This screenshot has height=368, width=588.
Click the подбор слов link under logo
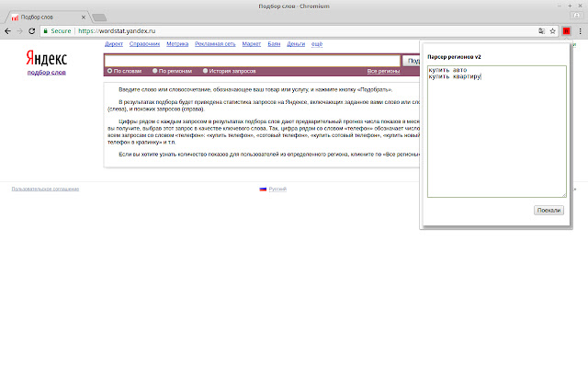[x=47, y=72]
